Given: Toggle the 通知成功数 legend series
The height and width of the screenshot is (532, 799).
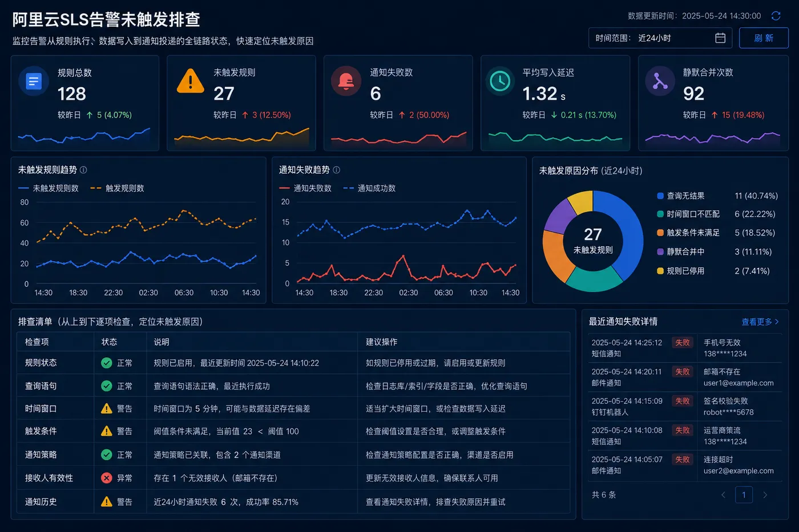Looking at the screenshot, I should [x=369, y=188].
